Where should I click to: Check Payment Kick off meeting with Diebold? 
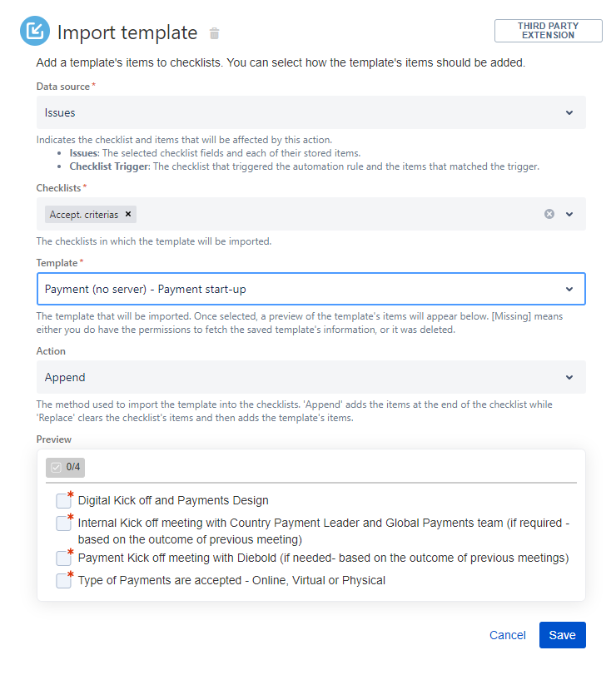63,558
